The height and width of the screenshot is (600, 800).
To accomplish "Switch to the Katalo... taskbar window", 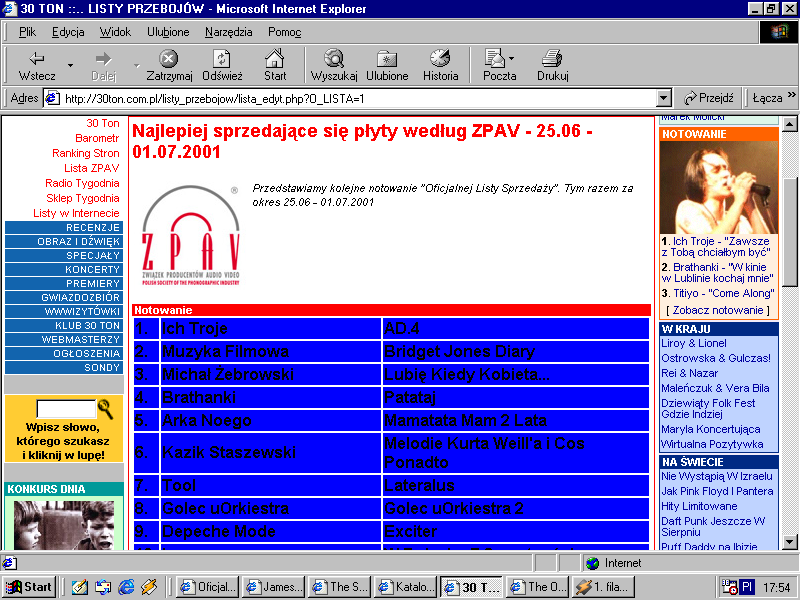I will click(406, 587).
